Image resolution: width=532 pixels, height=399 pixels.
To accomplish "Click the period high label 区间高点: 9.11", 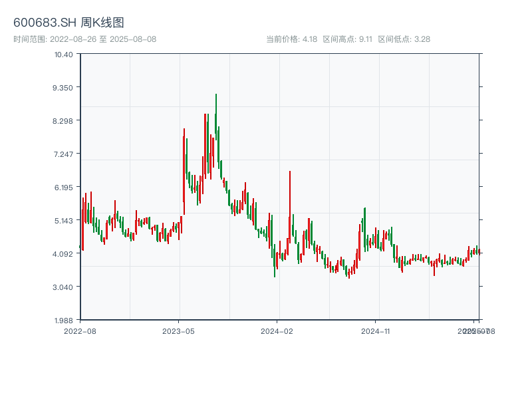I will 347,39.
